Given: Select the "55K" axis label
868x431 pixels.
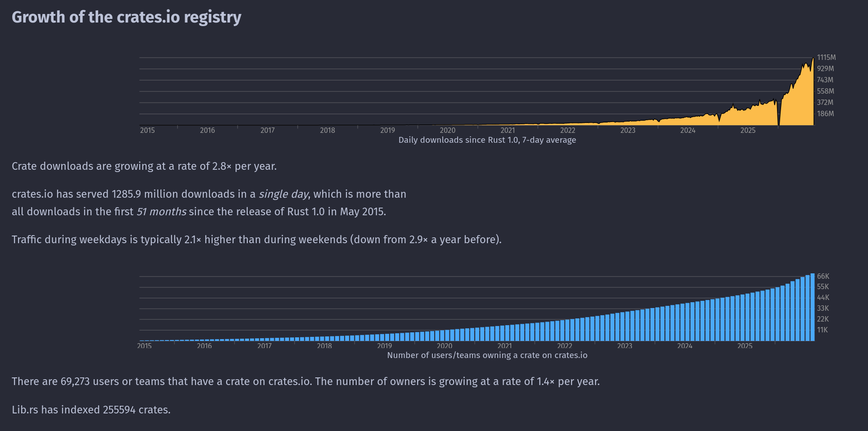Looking at the screenshot, I should coord(823,287).
